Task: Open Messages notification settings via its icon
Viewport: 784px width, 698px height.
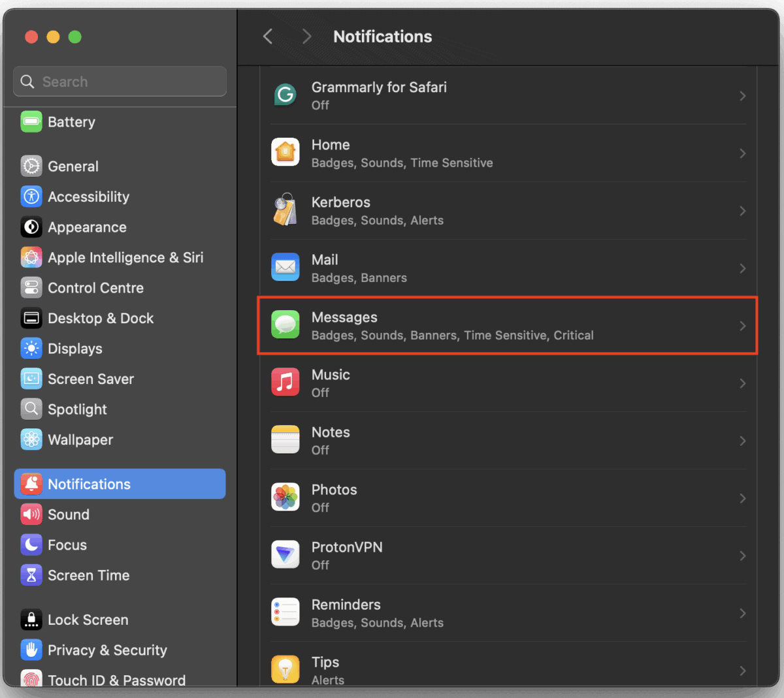Action: [286, 325]
